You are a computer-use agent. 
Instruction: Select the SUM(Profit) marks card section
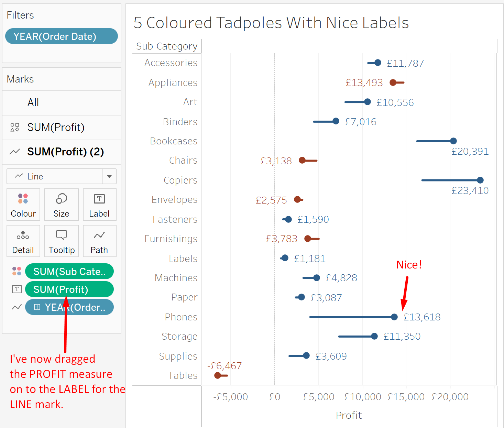tap(56, 127)
